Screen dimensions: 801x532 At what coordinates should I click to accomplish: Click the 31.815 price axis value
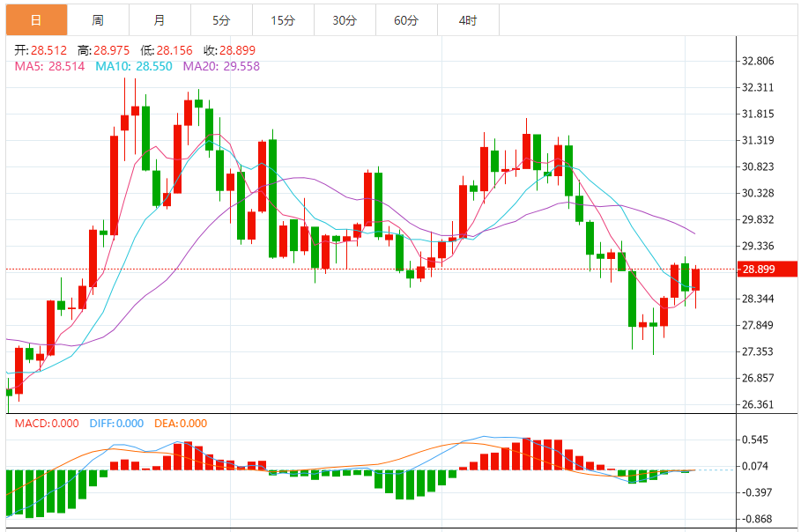coord(758,114)
